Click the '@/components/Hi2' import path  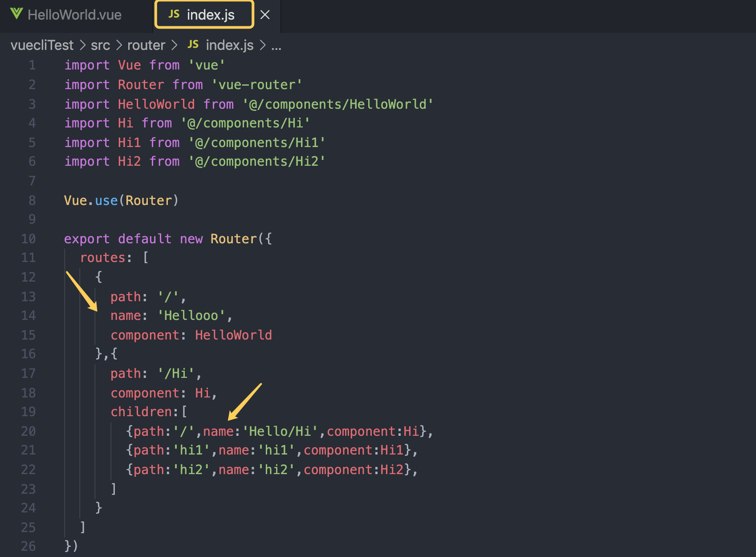pyautogui.click(x=257, y=161)
